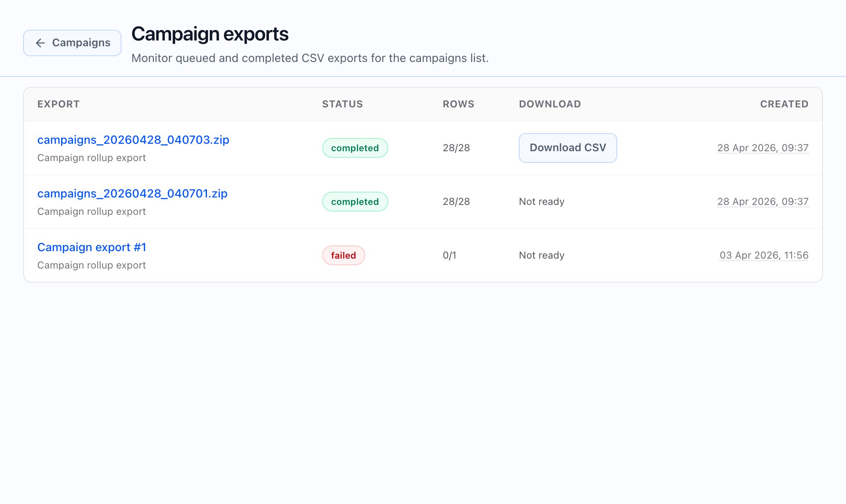Click the Download CSV button
The height and width of the screenshot is (504, 846).
(x=568, y=148)
